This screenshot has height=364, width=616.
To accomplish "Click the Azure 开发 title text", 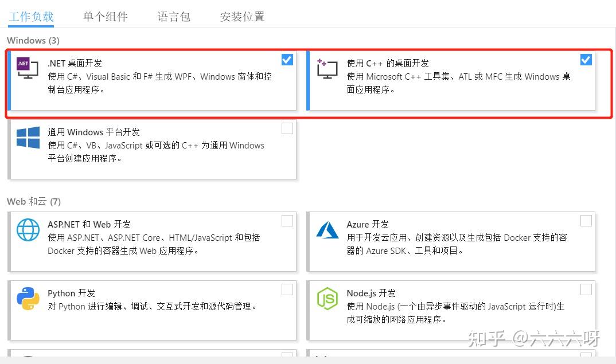I will tap(367, 224).
